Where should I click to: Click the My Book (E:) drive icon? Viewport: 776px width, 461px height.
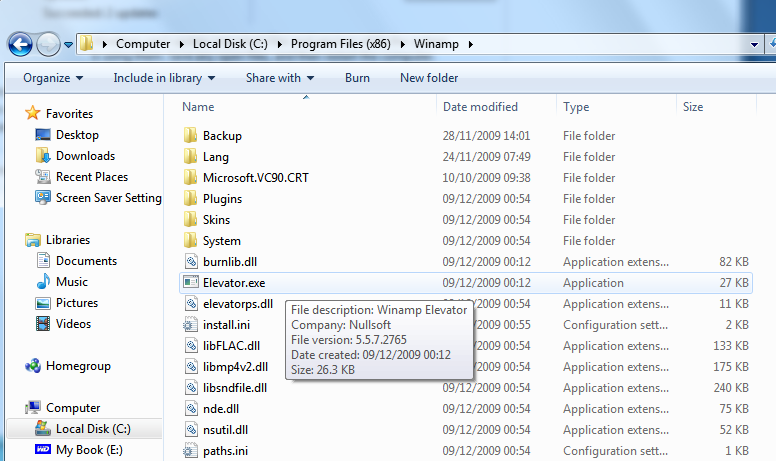point(43,449)
